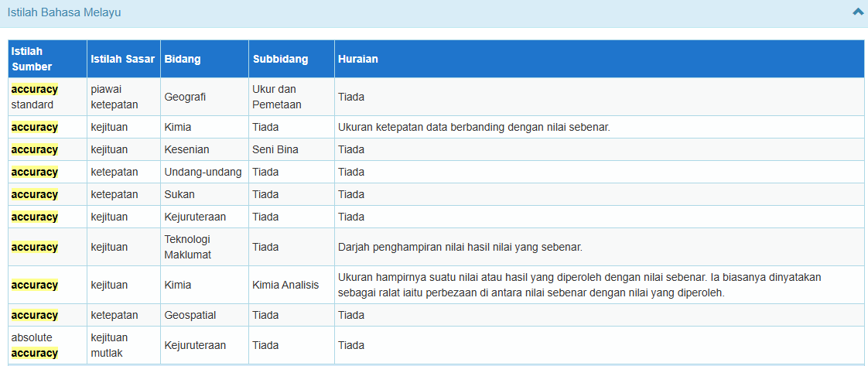Image resolution: width=868 pixels, height=366 pixels.
Task: Select the 'kejituan mutlak' target term cell
Action: click(x=124, y=345)
